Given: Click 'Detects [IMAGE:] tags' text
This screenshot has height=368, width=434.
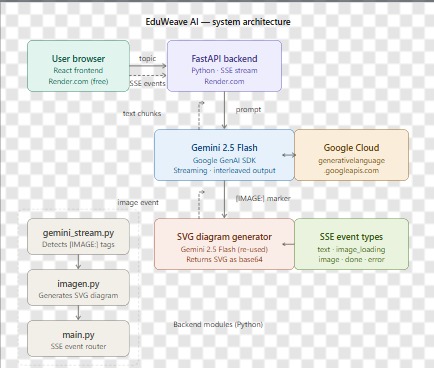Looking at the screenshot, I should point(78,244).
